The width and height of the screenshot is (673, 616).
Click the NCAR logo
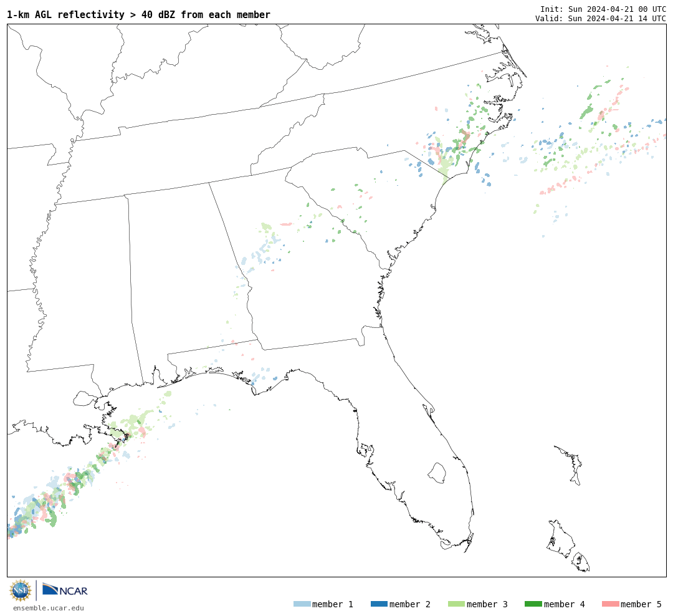tap(65, 589)
